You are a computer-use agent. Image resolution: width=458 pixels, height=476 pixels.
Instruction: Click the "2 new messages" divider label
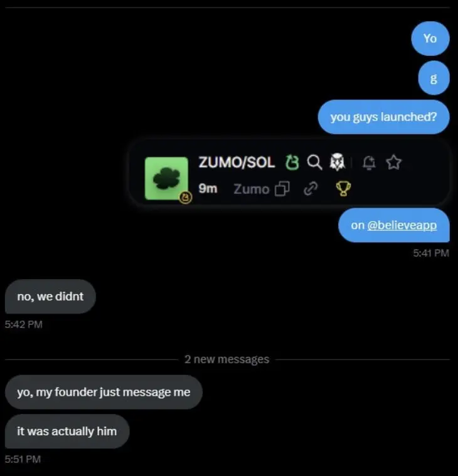(x=227, y=359)
